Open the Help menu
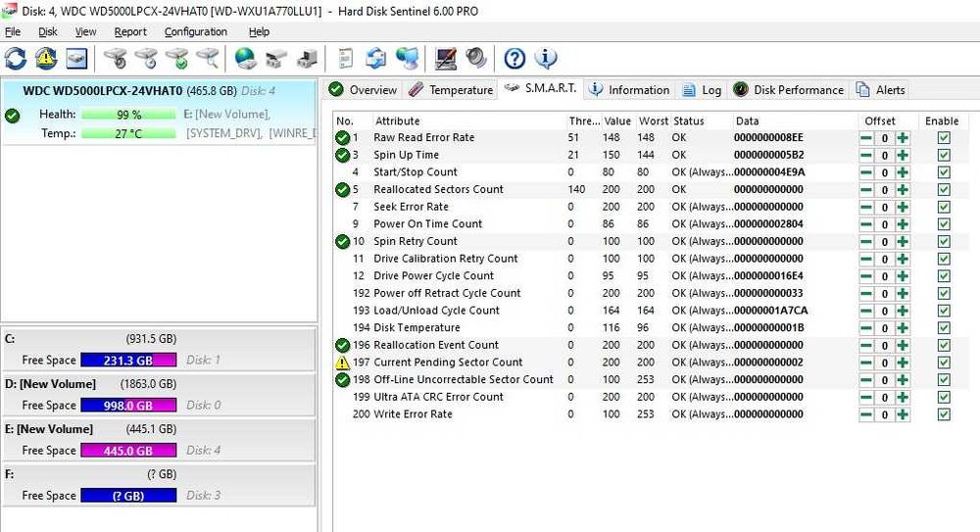This screenshot has width=980, height=532. 259,32
